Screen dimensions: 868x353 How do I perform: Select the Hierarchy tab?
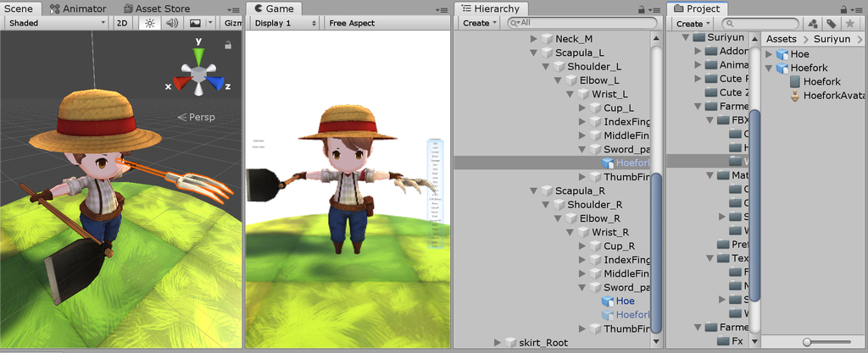(x=491, y=8)
